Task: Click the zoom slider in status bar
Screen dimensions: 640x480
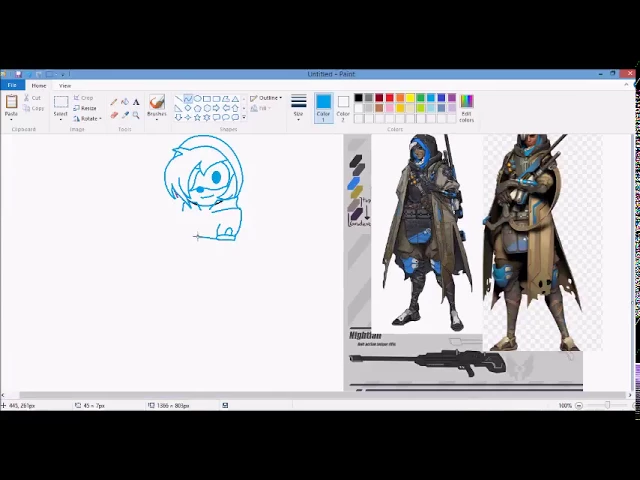Action: click(x=606, y=405)
